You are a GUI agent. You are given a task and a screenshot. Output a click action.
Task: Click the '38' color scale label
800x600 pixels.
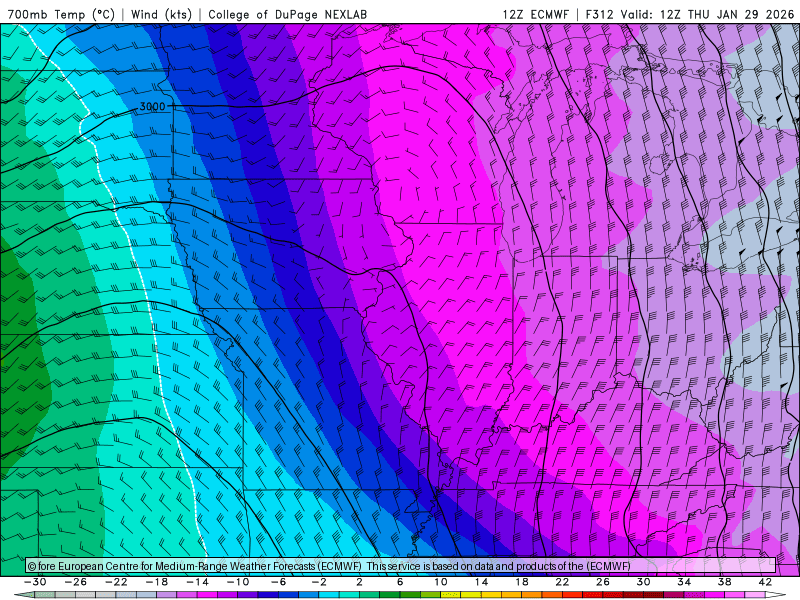(x=724, y=582)
